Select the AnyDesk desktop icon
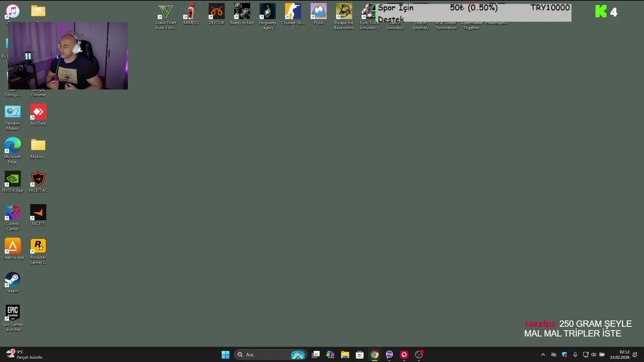 [x=38, y=115]
